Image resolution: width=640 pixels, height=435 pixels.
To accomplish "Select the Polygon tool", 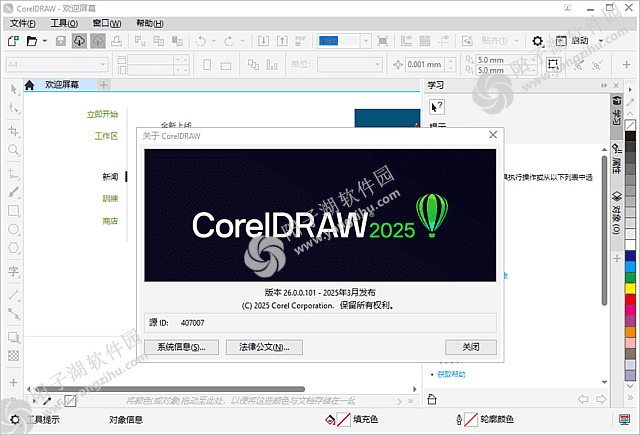I will coord(13,248).
